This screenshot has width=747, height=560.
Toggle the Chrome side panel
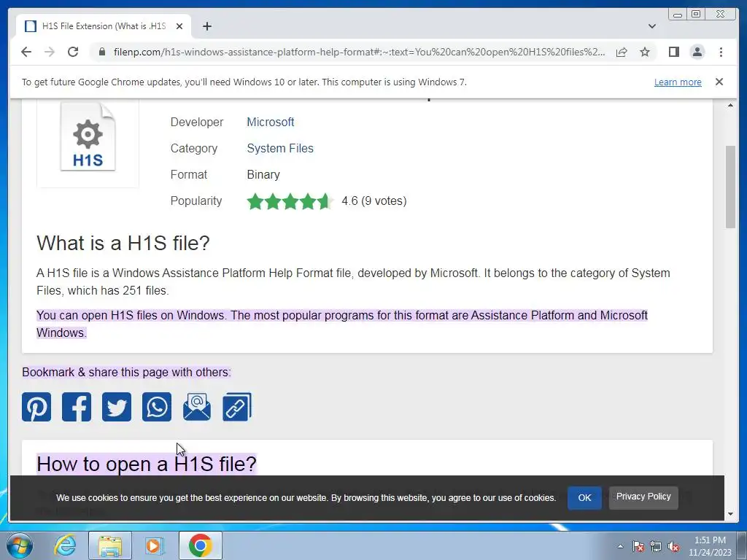[x=673, y=52]
